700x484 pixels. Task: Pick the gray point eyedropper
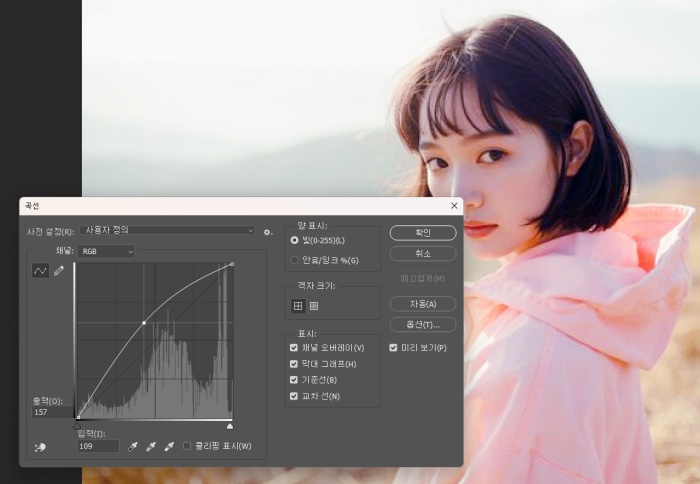click(x=151, y=446)
